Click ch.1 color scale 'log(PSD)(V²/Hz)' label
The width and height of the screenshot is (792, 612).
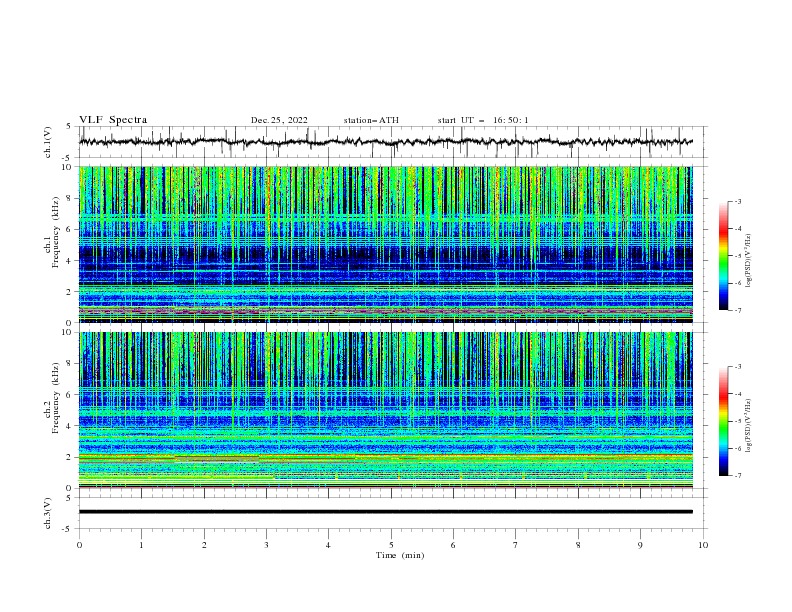pos(748,261)
